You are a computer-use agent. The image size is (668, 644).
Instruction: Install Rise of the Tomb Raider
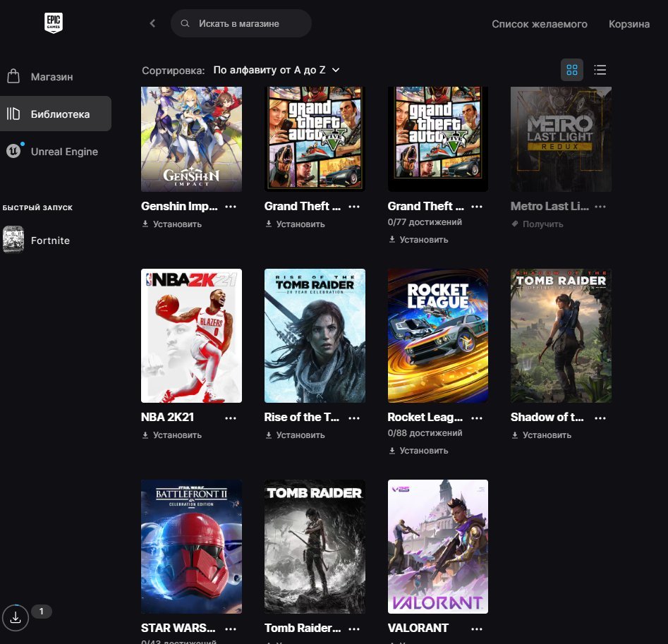(295, 435)
